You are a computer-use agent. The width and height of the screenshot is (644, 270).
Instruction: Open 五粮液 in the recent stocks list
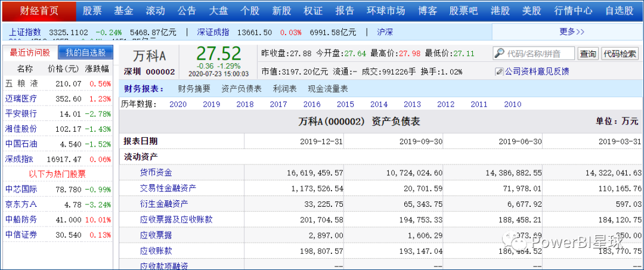point(21,83)
